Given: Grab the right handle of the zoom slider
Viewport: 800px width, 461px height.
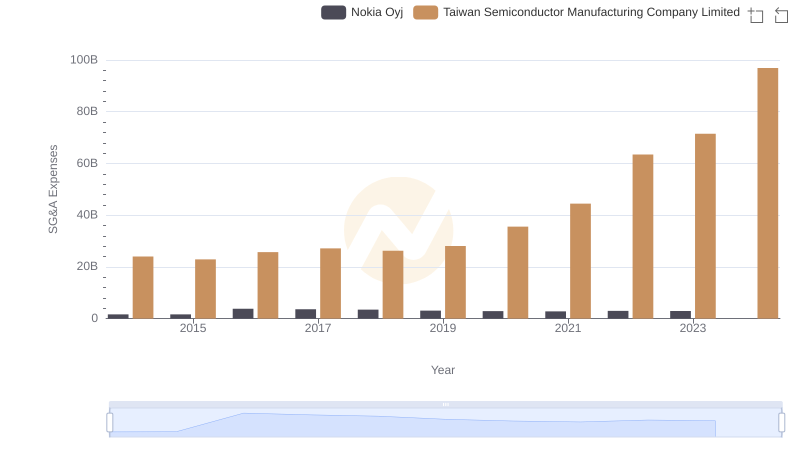Looking at the screenshot, I should pyautogui.click(x=782, y=422).
